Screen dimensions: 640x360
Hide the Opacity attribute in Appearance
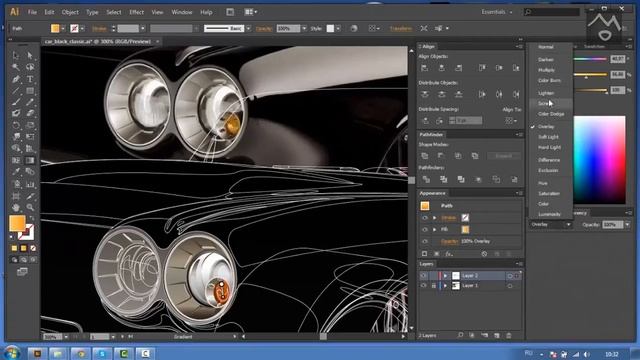click(424, 242)
